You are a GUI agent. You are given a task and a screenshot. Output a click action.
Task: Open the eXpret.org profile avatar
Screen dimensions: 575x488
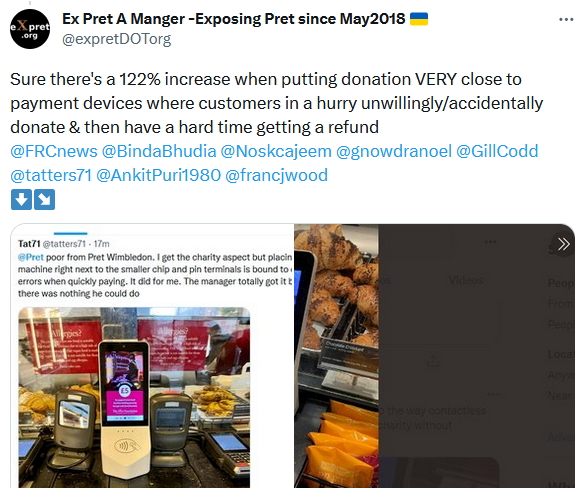click(x=30, y=29)
